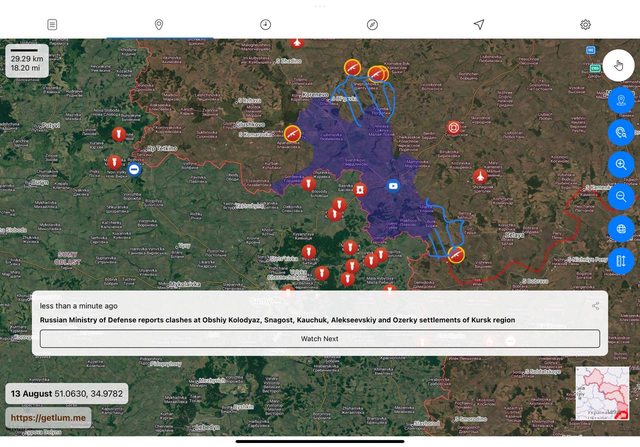Select the blue no-entry marker near Tetkino
The image size is (640, 447).
click(134, 170)
